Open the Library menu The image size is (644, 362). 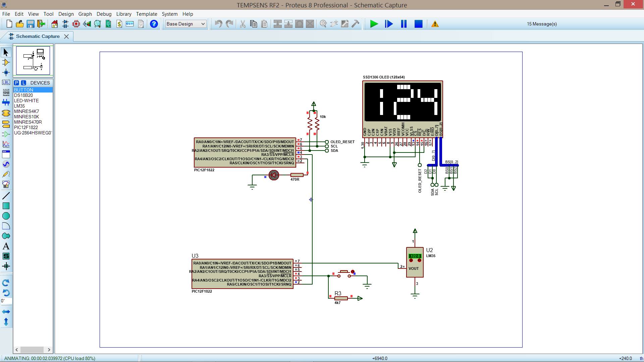click(x=124, y=14)
